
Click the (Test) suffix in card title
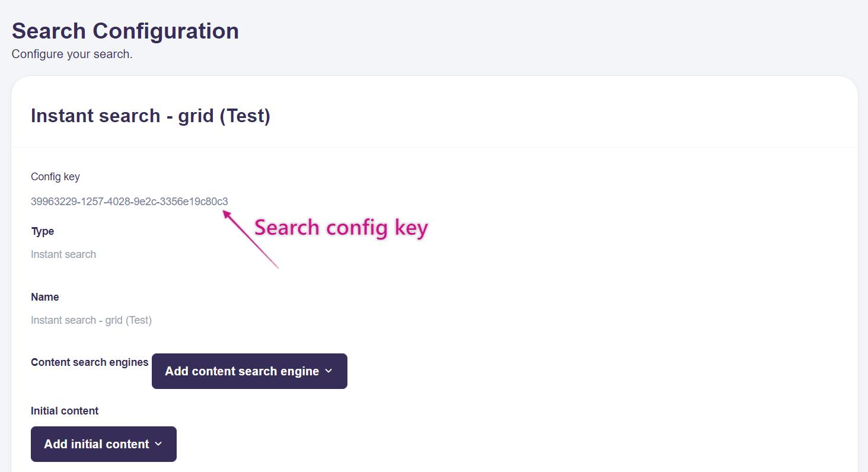click(245, 116)
